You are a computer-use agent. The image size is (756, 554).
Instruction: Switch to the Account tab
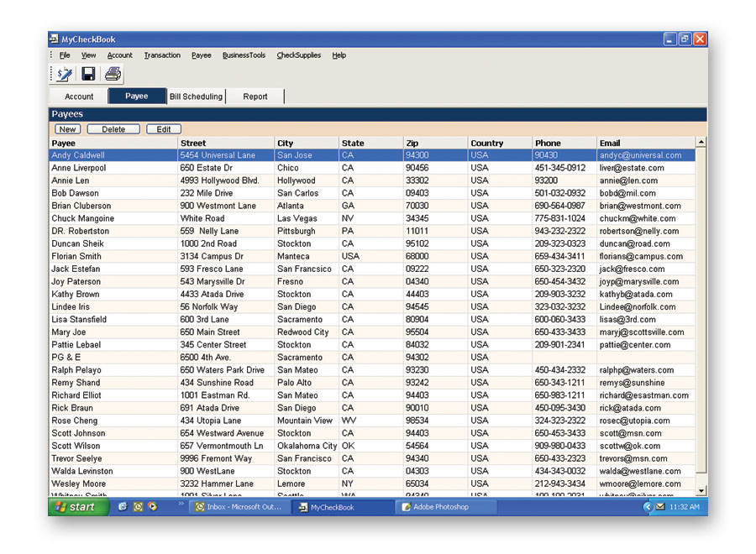click(x=79, y=97)
